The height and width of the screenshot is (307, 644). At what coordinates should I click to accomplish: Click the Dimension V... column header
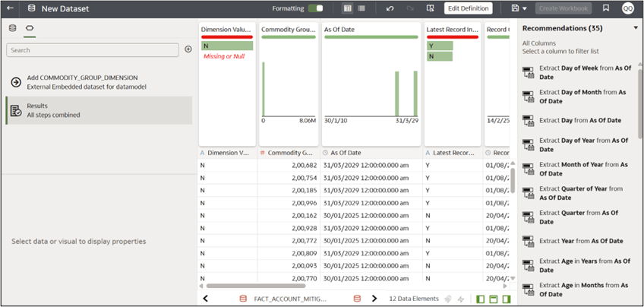(x=228, y=153)
